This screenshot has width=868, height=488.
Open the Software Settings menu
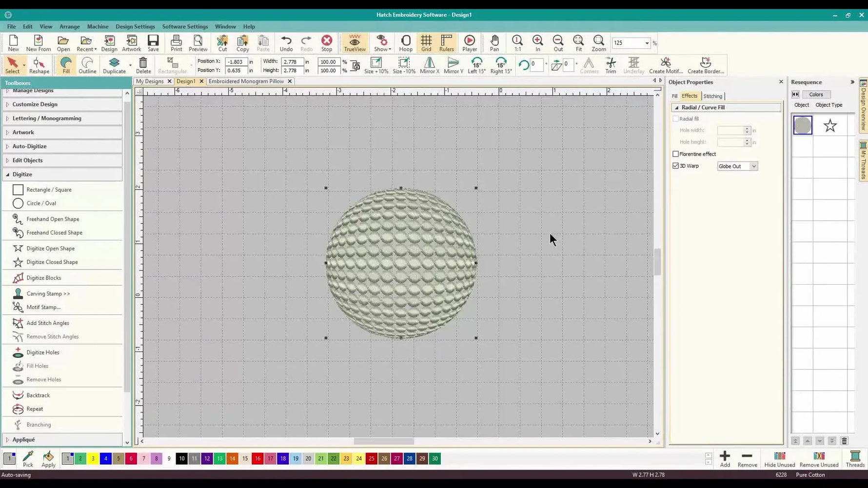coord(185,26)
